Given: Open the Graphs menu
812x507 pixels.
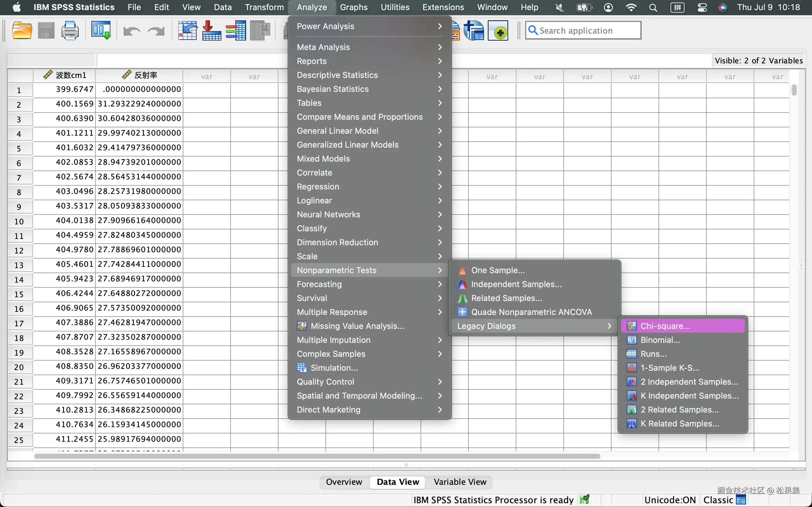Looking at the screenshot, I should tap(354, 7).
